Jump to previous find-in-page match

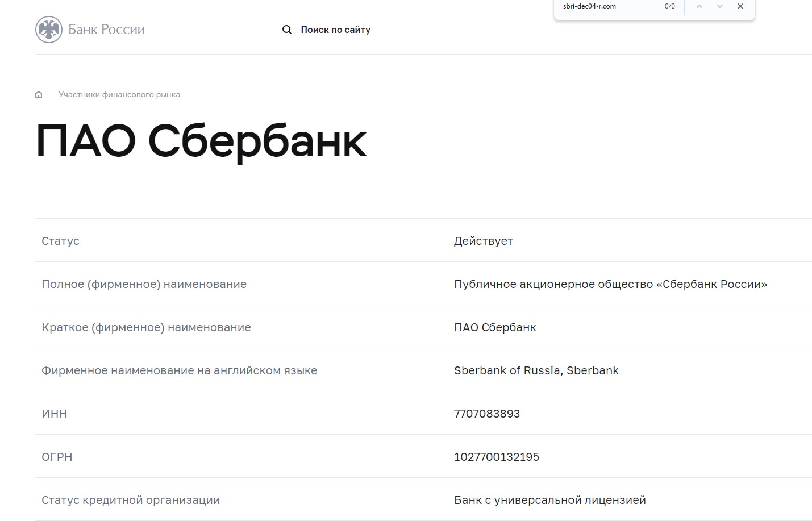click(x=699, y=6)
